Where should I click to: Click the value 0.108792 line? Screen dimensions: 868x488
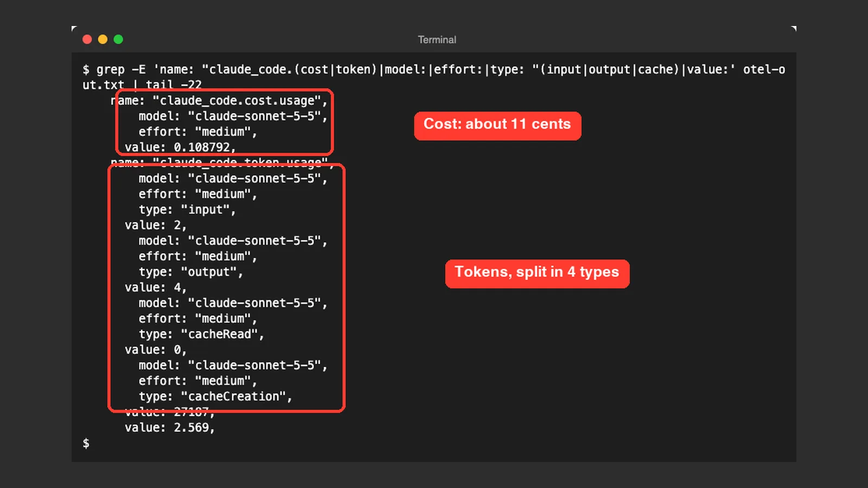point(180,147)
